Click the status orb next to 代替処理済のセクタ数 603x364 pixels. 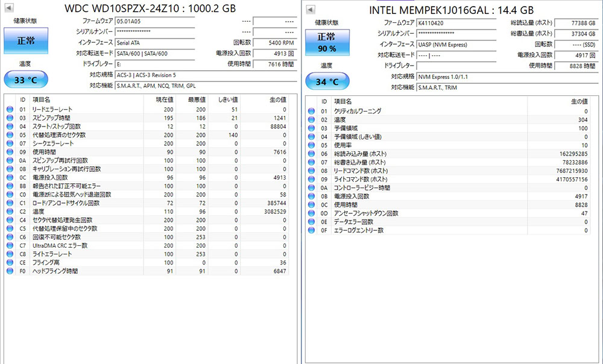[x=10, y=135]
